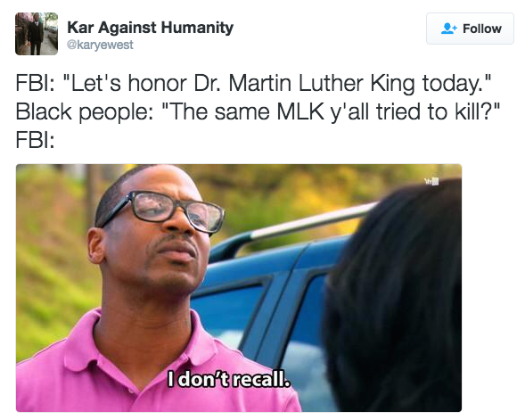Click the VH1 watermark logo in the image
Screen dimensions: 525x420
coord(431,182)
